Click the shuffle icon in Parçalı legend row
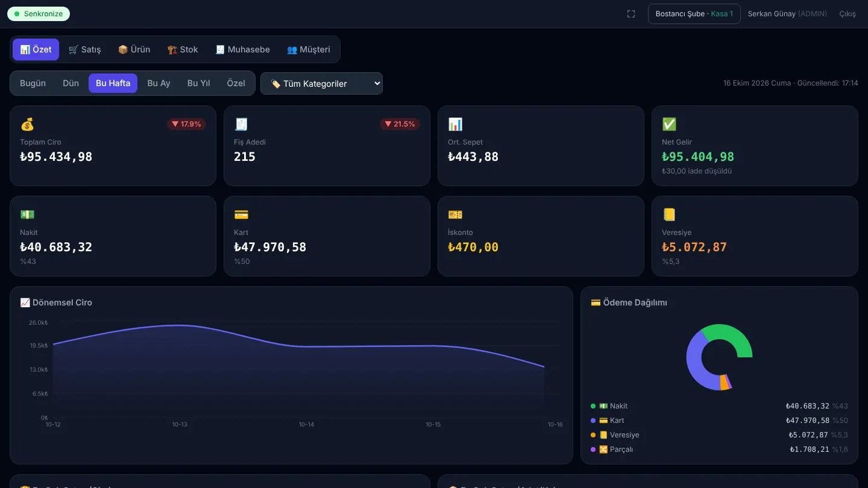The width and height of the screenshot is (868, 488). (603, 449)
